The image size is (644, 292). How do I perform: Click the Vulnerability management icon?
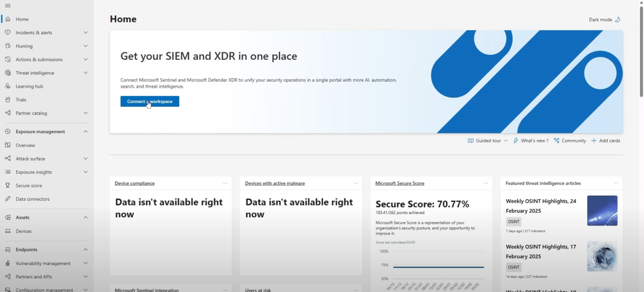tap(7, 263)
